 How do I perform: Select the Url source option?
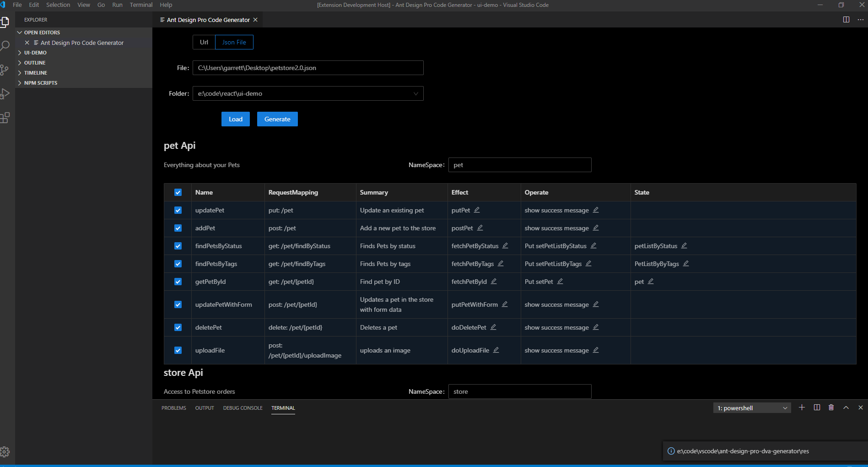click(x=204, y=42)
